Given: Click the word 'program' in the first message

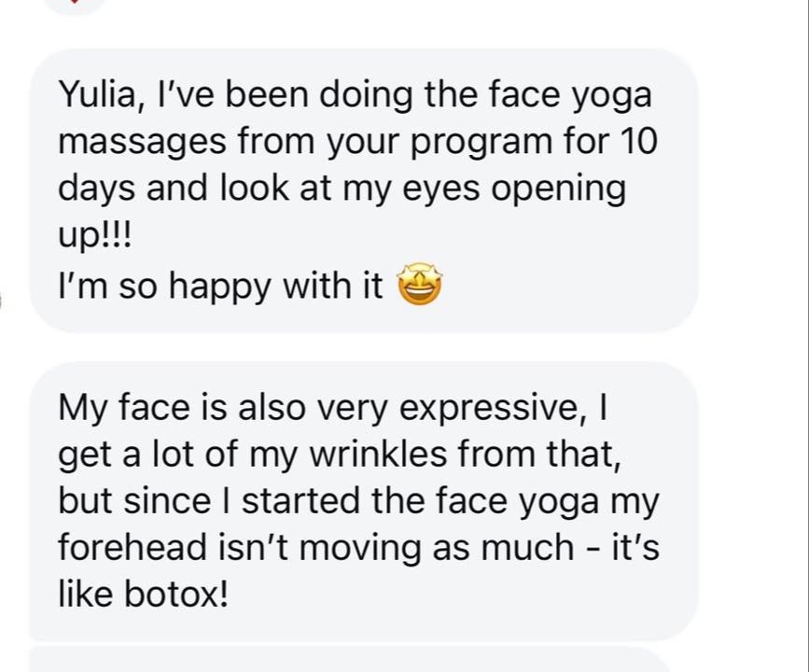Looking at the screenshot, I should point(481,144).
